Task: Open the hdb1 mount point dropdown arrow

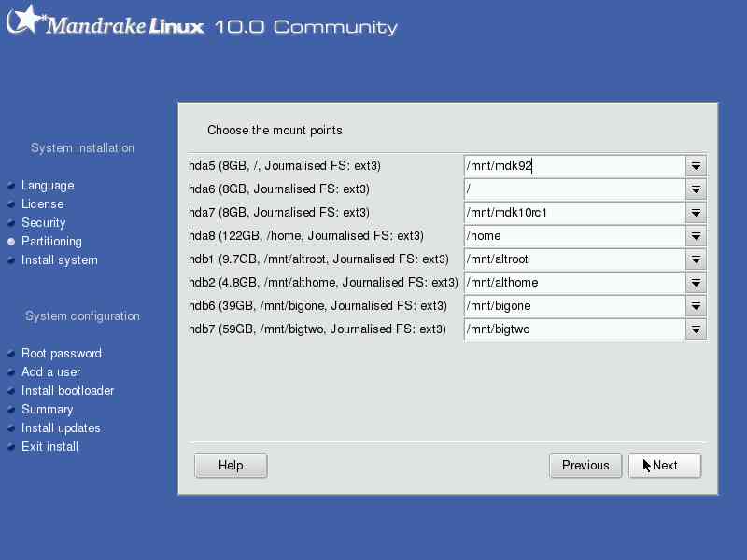Action: (696, 259)
